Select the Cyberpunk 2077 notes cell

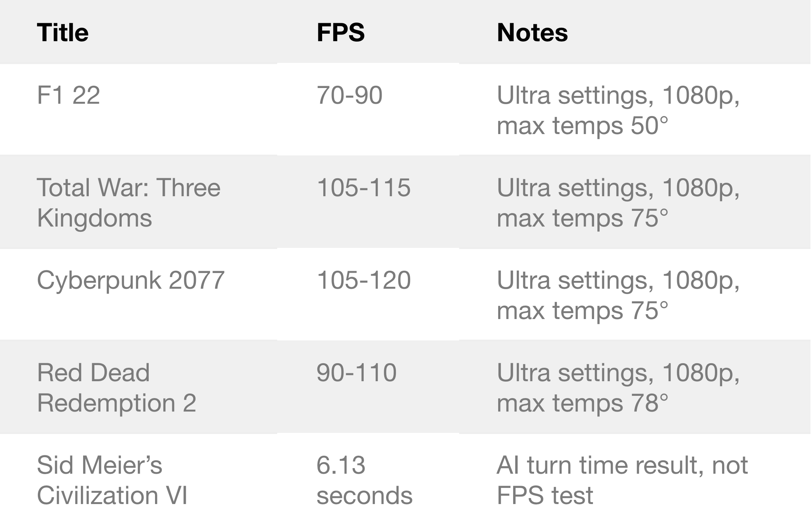click(618, 295)
